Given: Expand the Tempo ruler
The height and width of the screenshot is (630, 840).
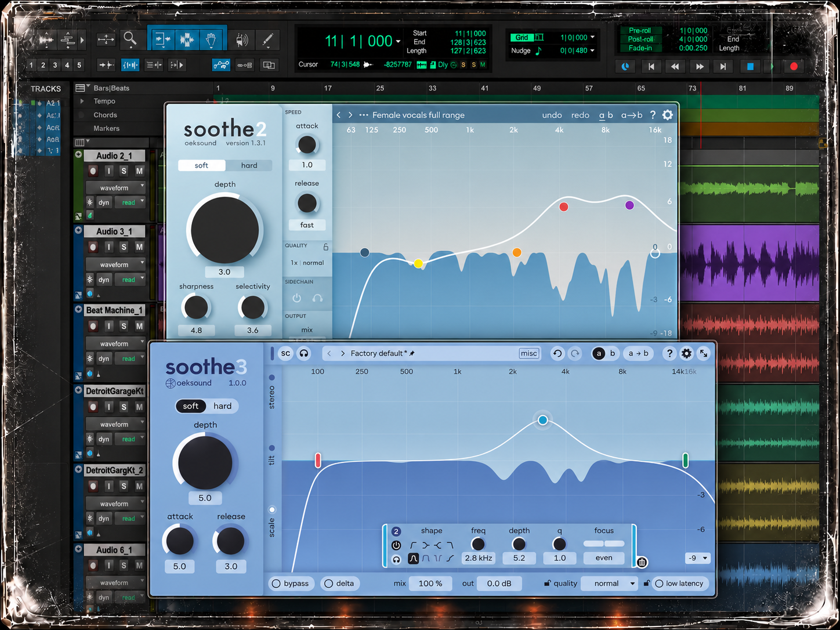Looking at the screenshot, I should 82,101.
